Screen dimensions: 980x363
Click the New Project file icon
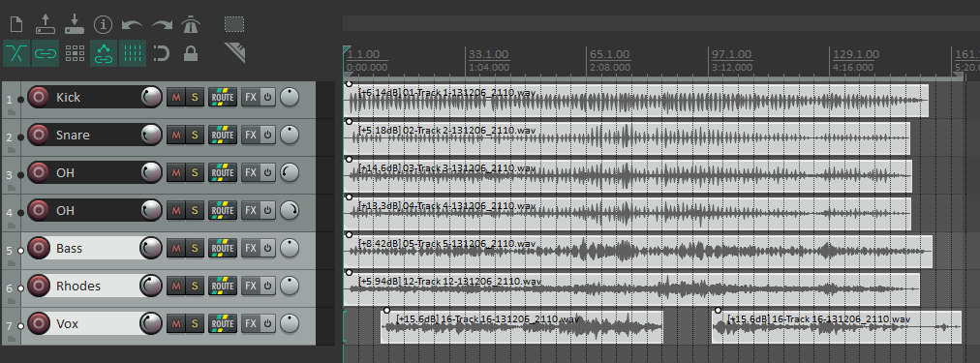[16, 25]
